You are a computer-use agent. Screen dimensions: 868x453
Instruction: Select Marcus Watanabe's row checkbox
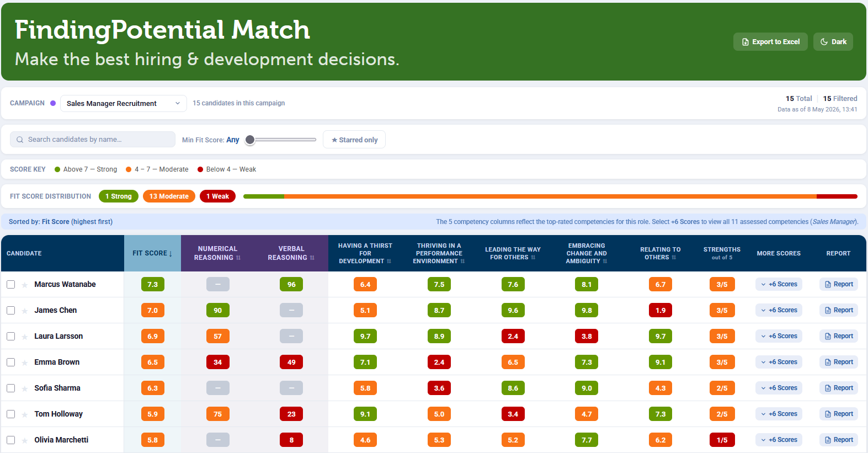pyautogui.click(x=10, y=284)
